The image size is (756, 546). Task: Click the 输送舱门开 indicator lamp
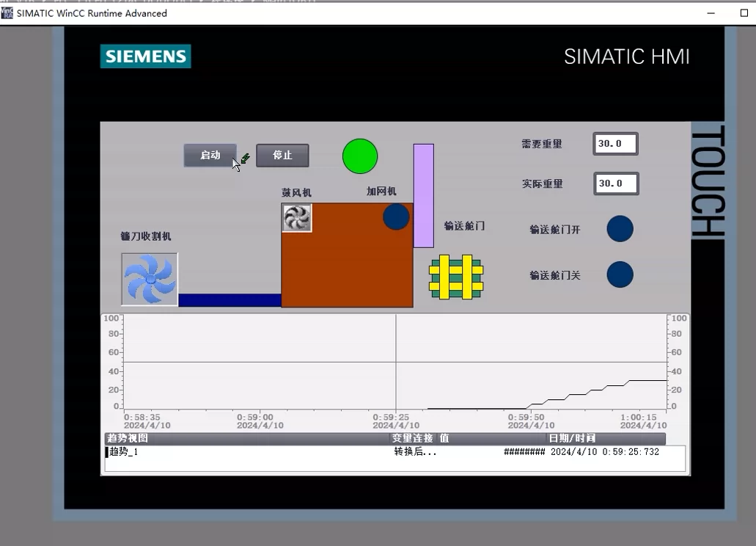click(620, 229)
